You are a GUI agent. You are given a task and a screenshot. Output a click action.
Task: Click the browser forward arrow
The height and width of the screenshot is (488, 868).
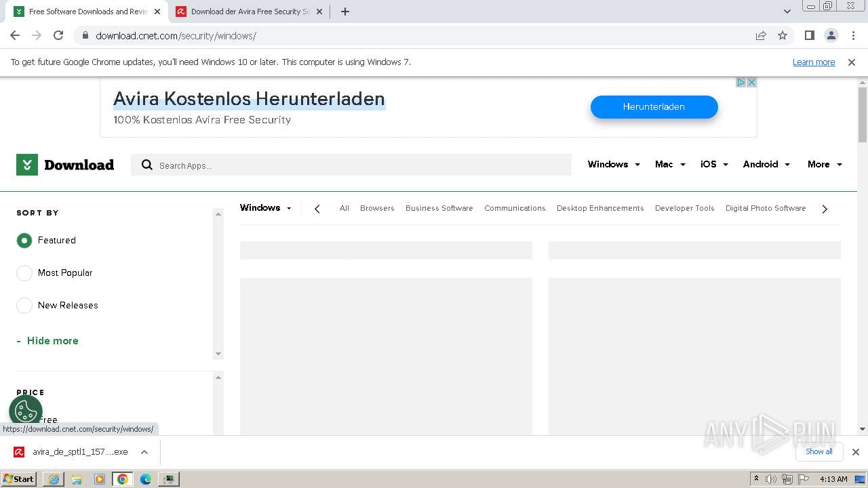(x=37, y=35)
